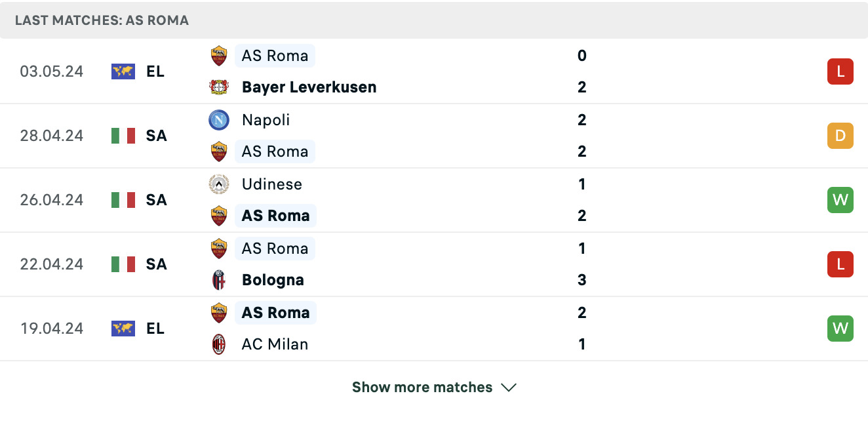Select the green W badge for Udinese match
Viewport: 868px width, 421px height.
[840, 200]
